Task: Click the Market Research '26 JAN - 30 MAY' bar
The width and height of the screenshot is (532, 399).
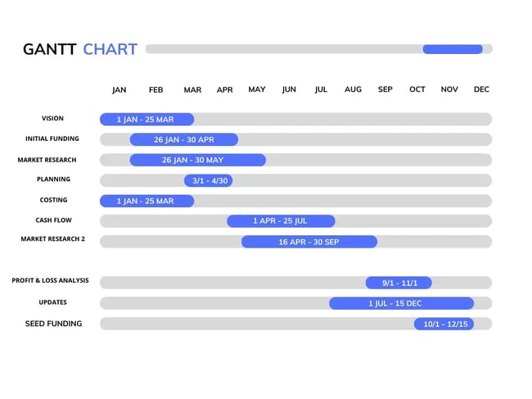Action: tap(197, 160)
